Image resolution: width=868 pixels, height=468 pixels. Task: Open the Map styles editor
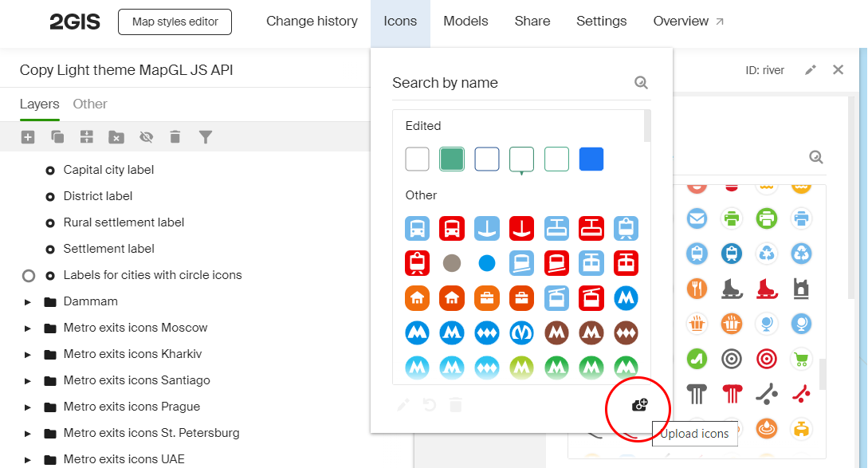tap(175, 22)
